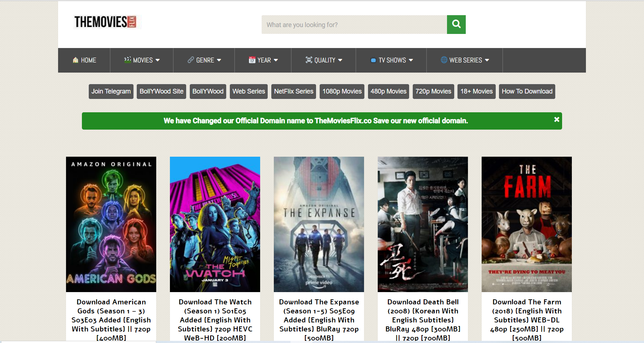
Task: Click the domain change announcement text
Action: coord(316,121)
